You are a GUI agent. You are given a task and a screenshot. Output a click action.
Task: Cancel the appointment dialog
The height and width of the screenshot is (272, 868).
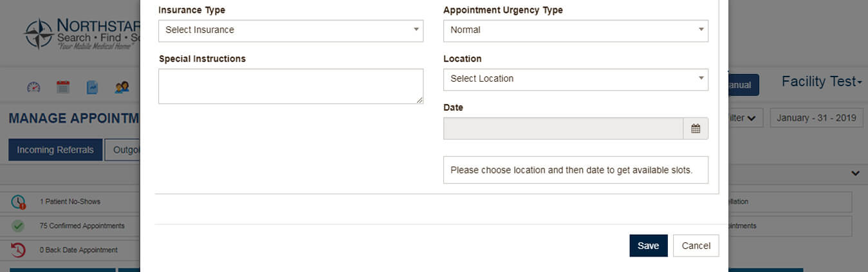click(696, 246)
